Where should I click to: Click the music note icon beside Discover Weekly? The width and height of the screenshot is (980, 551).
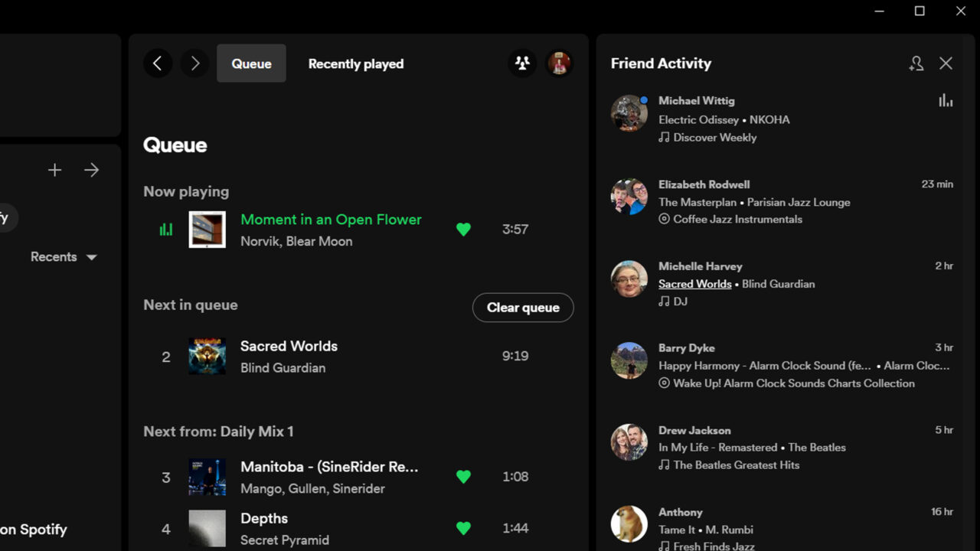(x=663, y=138)
